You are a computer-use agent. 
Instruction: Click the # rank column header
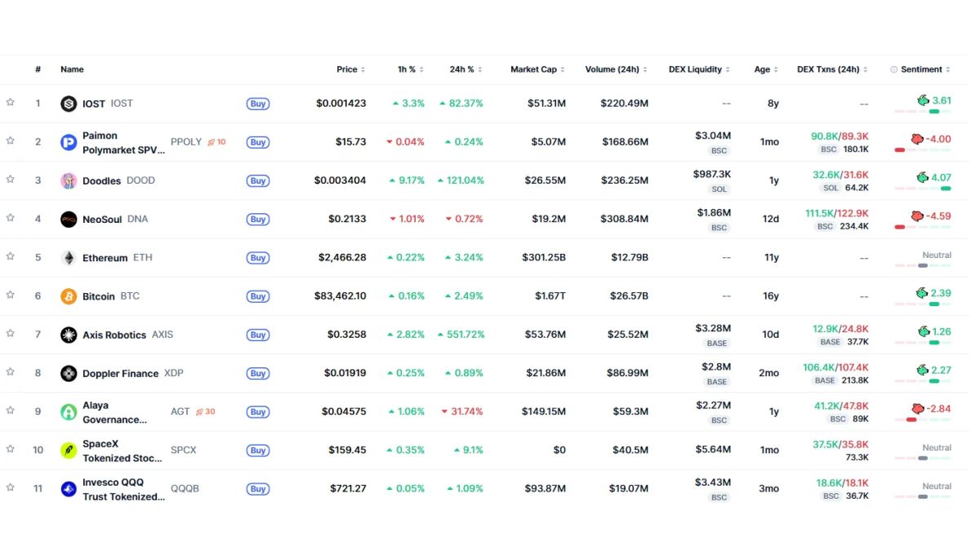[38, 69]
